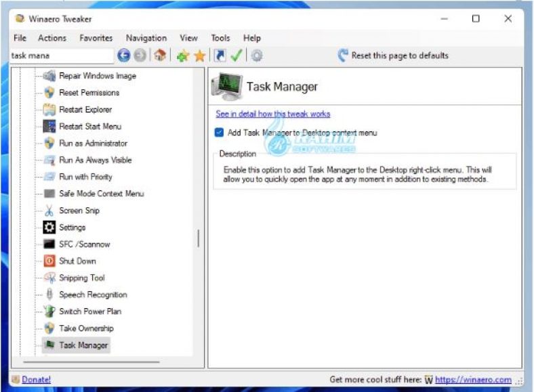
Task: Click the tree panel vertical scrollbar thumb
Action: (x=198, y=238)
